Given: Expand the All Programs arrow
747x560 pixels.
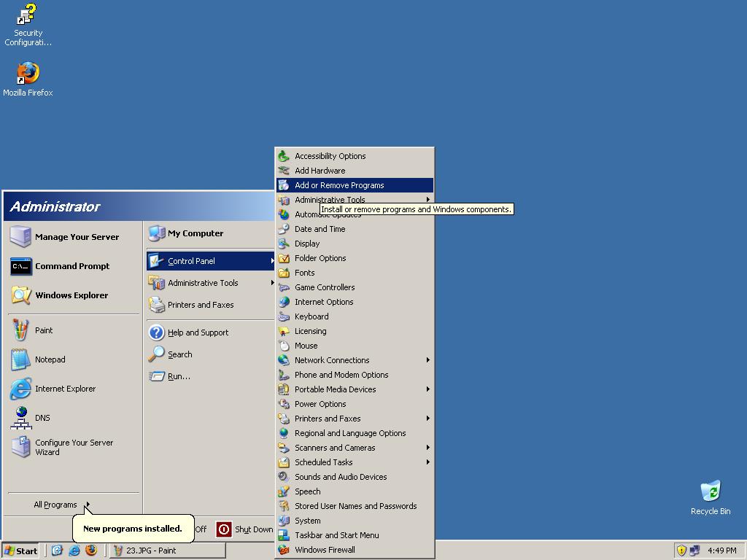Looking at the screenshot, I should [x=88, y=505].
